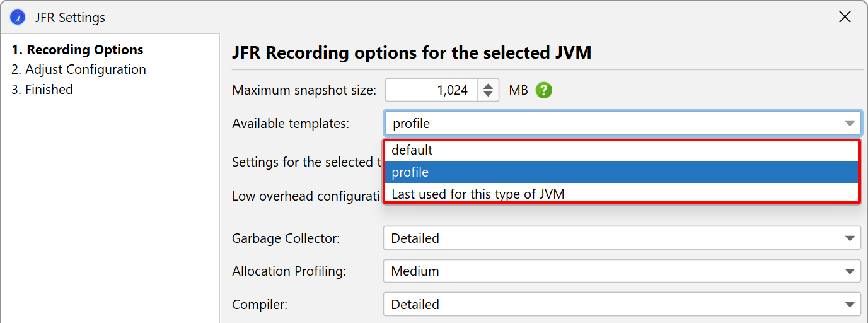Click the green help question mark icon

click(x=543, y=90)
